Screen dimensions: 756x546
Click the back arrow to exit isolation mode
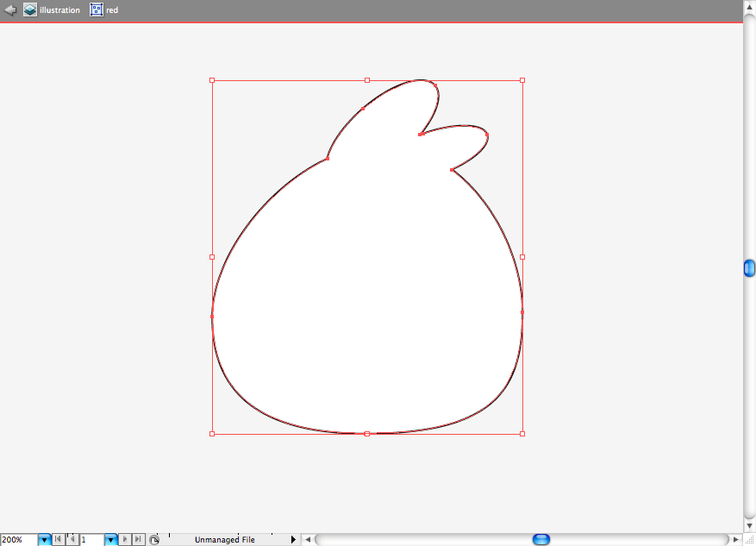point(10,9)
